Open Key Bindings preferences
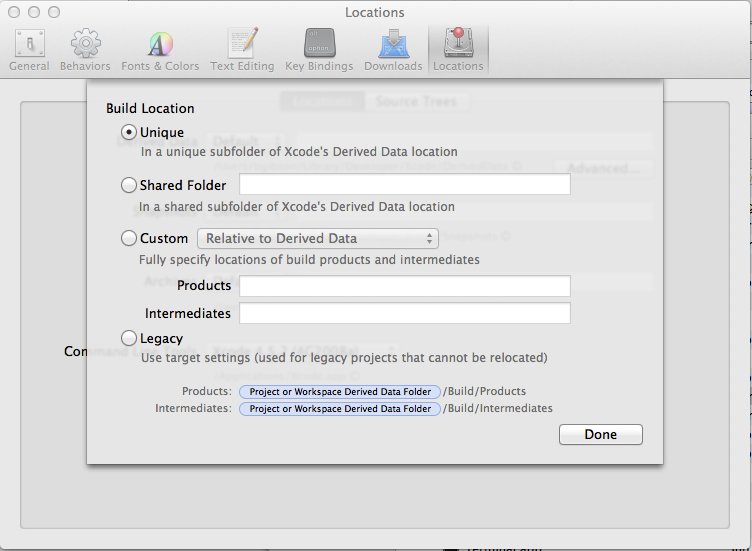This screenshot has height=551, width=752. (x=319, y=49)
